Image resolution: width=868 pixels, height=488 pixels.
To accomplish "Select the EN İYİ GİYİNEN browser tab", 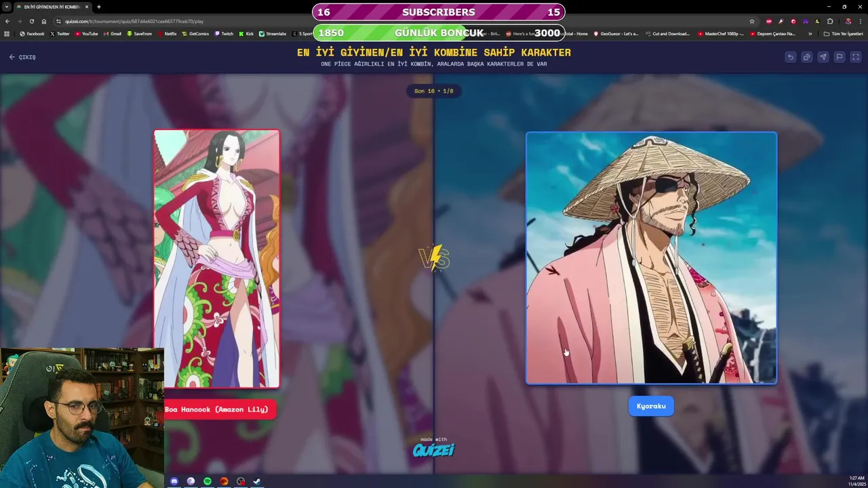I will [x=52, y=7].
